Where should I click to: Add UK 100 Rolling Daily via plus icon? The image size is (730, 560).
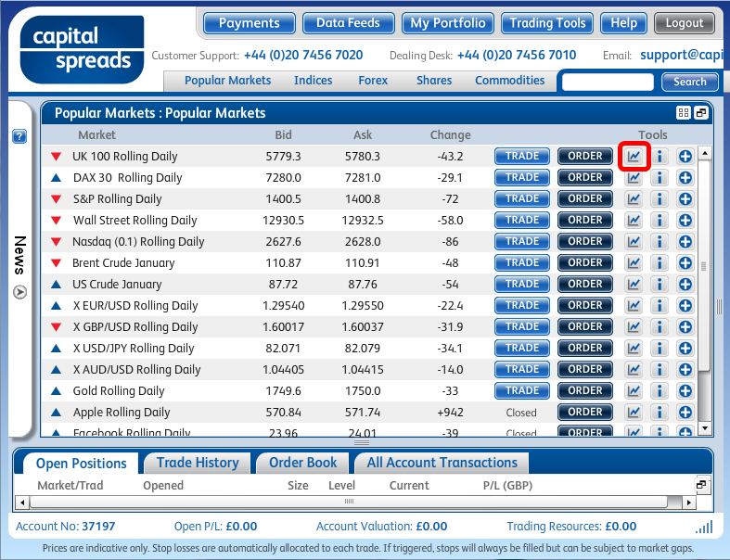pyautogui.click(x=685, y=156)
